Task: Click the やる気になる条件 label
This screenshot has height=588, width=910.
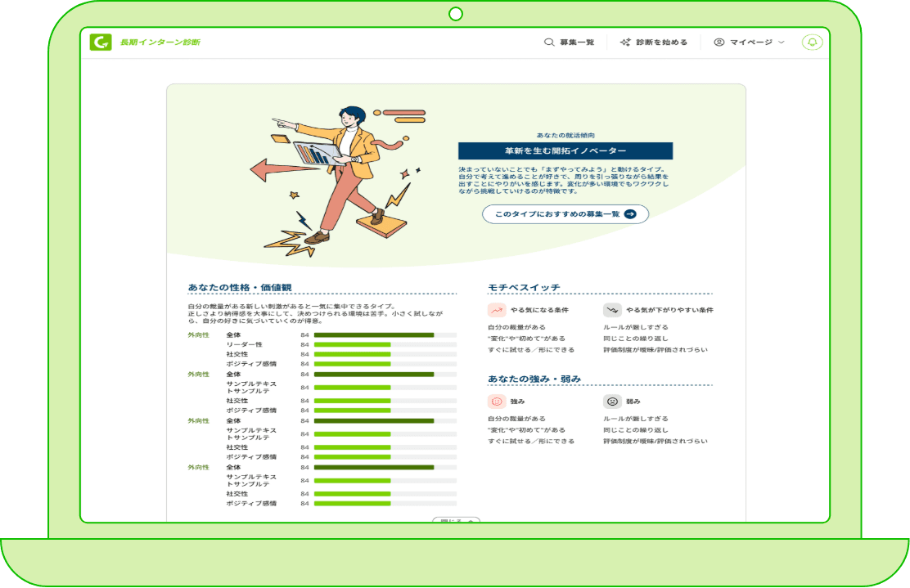Action: click(540, 310)
